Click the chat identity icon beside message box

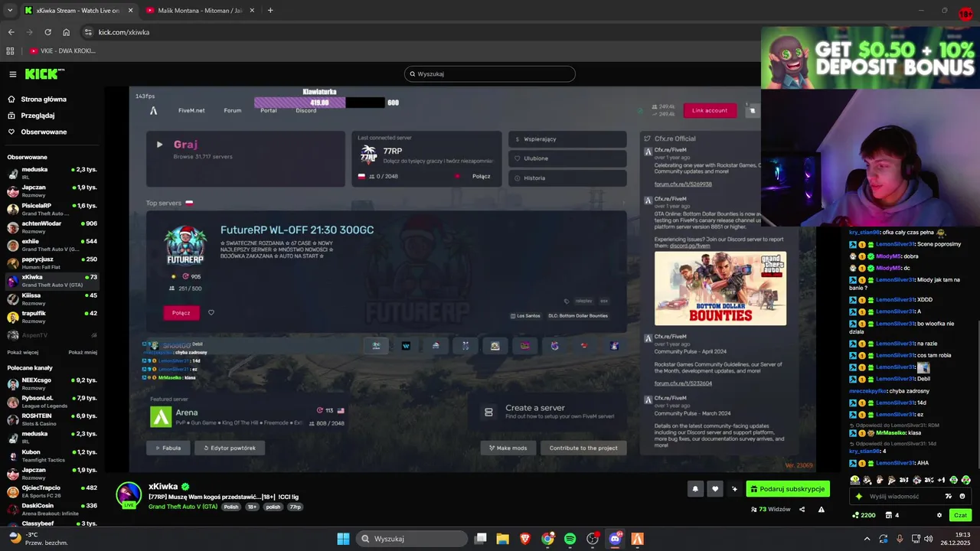[x=859, y=496]
